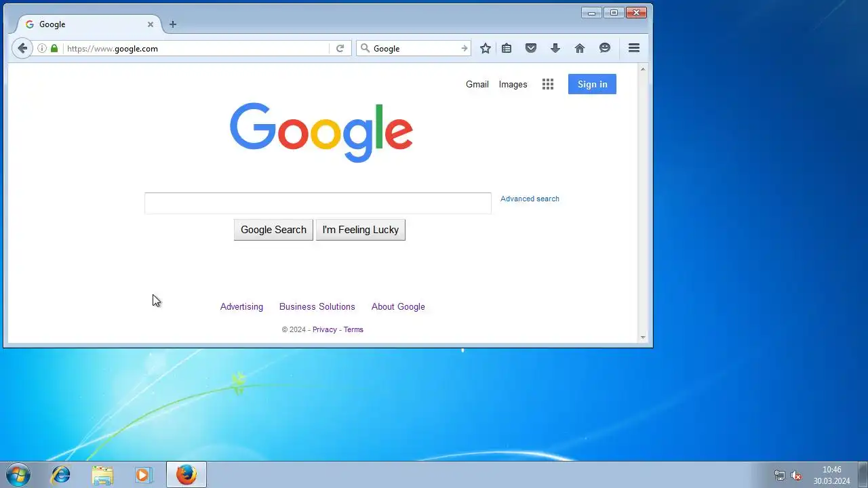The width and height of the screenshot is (868, 488).
Task: Submit search bar with go arrow
Action: point(465,48)
